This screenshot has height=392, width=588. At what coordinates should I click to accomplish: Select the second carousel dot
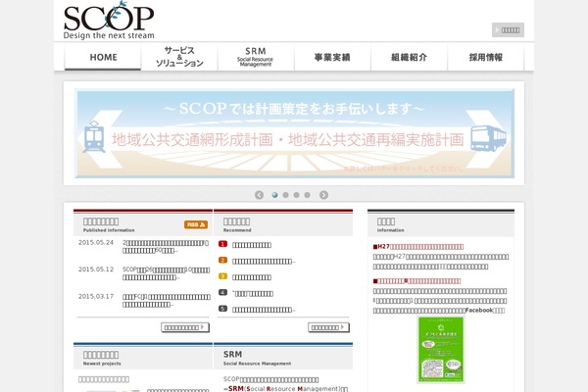click(286, 195)
